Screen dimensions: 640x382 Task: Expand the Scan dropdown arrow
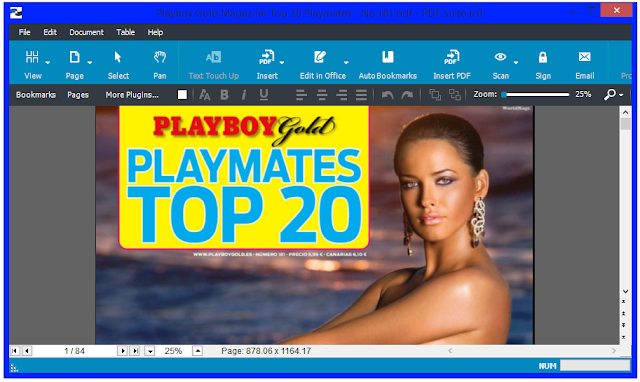pos(516,62)
